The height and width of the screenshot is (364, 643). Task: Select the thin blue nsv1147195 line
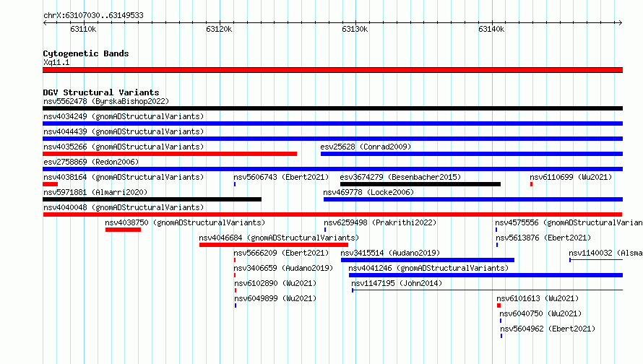click(x=487, y=290)
